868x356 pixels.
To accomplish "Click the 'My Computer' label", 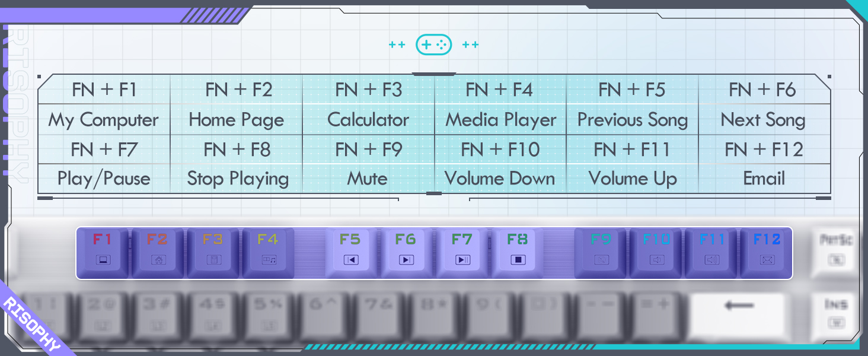I will tap(104, 120).
